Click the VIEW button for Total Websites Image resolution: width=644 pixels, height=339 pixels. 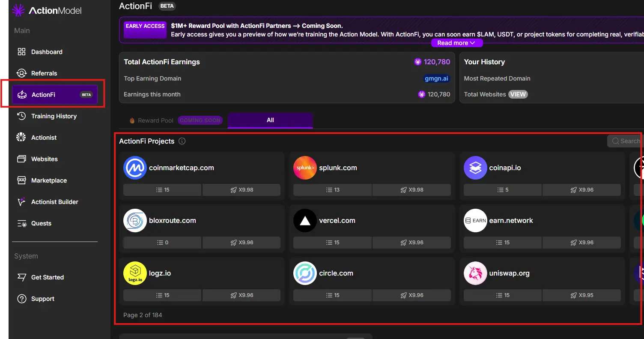(518, 94)
